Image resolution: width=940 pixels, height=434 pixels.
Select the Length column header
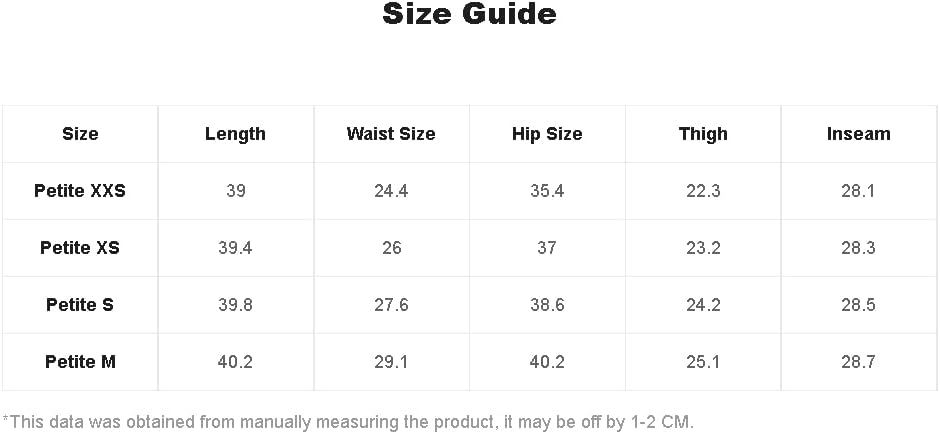(235, 134)
